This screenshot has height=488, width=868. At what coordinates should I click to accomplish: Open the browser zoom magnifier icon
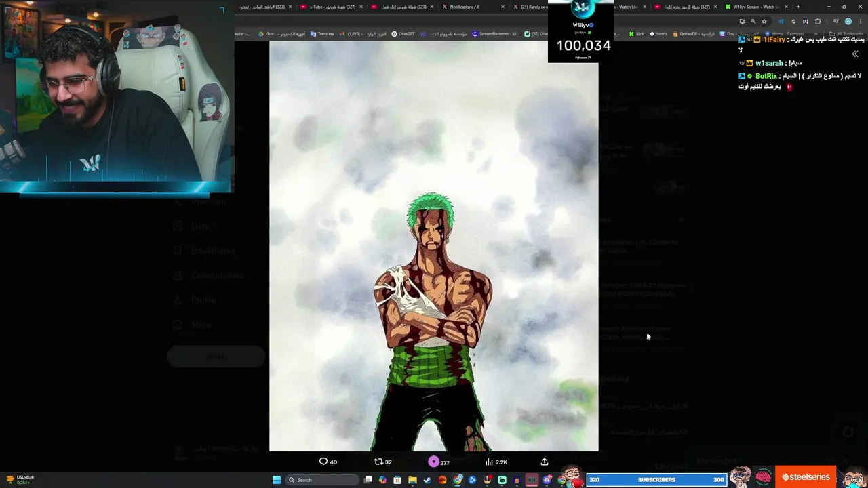(x=753, y=22)
